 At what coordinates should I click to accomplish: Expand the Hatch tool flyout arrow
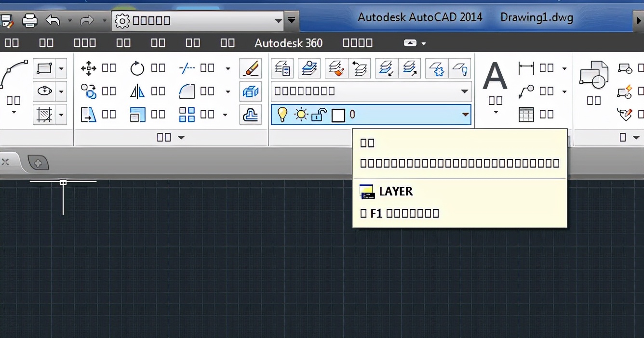(61, 114)
